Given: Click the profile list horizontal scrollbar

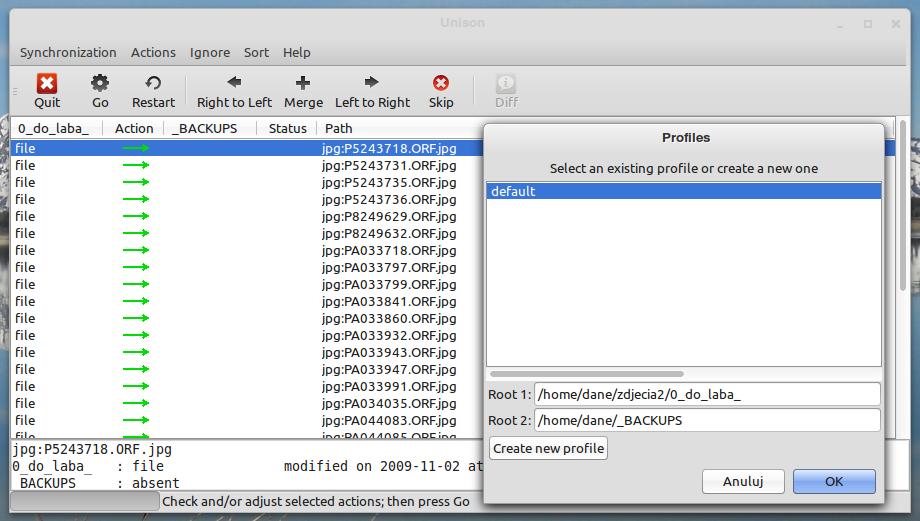Looking at the screenshot, I should point(587,374).
